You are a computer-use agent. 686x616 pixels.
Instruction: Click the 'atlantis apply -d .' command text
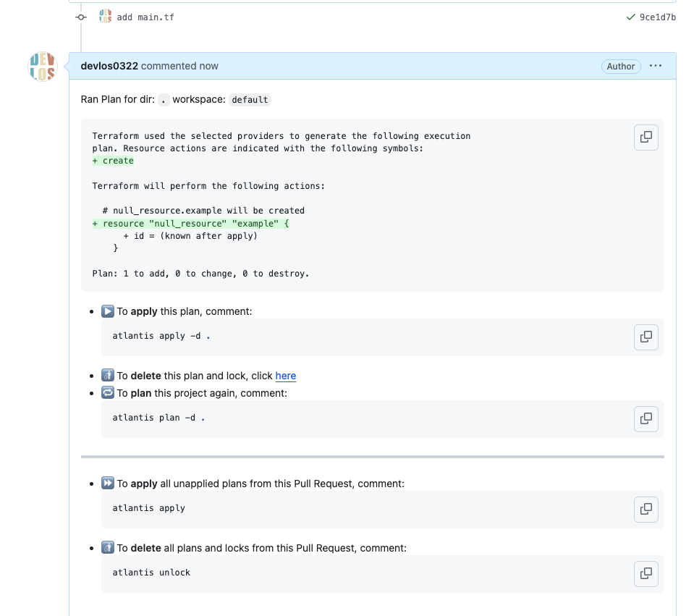161,336
